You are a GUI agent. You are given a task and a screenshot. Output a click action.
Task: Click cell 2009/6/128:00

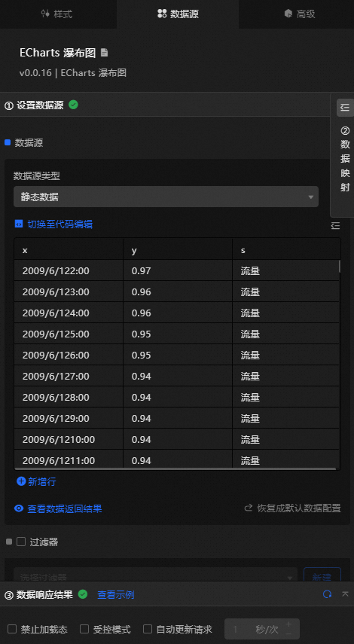(69, 397)
